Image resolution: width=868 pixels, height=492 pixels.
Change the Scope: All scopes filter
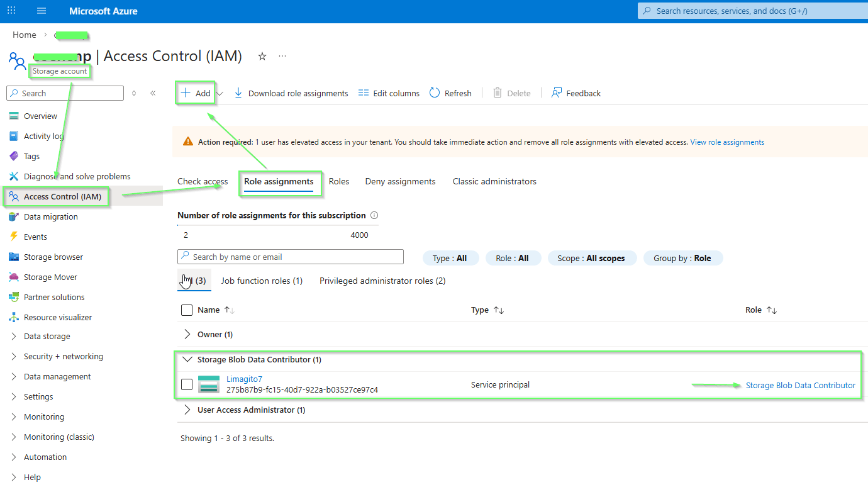click(x=591, y=258)
